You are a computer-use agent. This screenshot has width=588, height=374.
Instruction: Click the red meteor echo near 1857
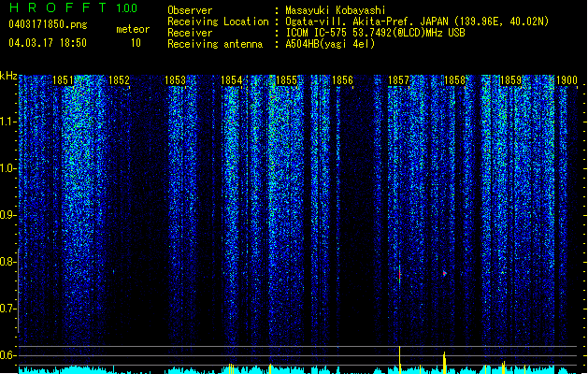point(400,276)
